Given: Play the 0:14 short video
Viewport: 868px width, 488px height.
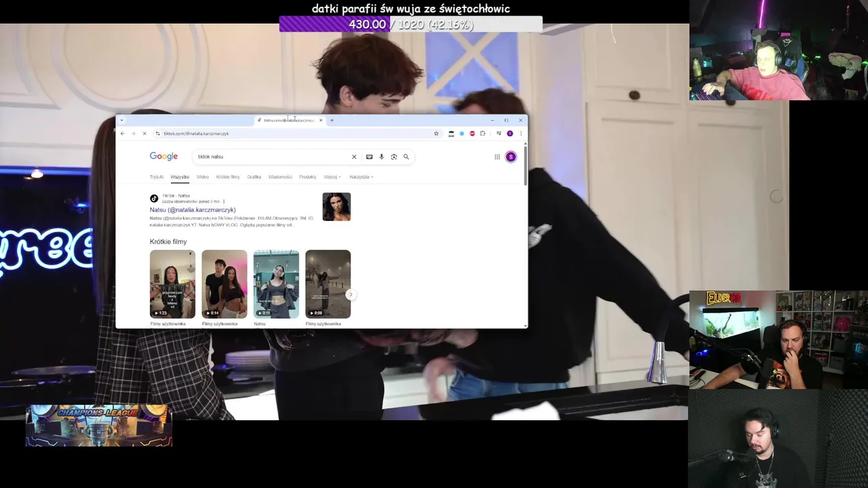Looking at the screenshot, I should [224, 284].
